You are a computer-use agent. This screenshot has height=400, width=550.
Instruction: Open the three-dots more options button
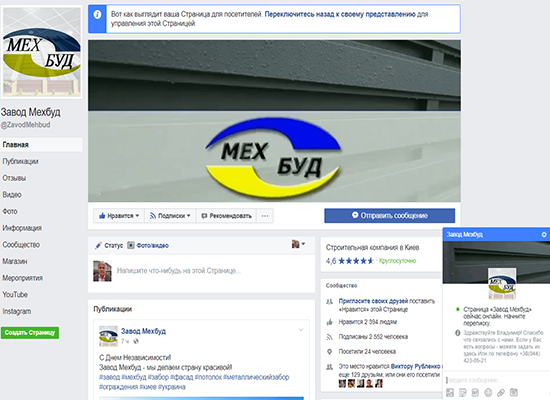(265, 216)
